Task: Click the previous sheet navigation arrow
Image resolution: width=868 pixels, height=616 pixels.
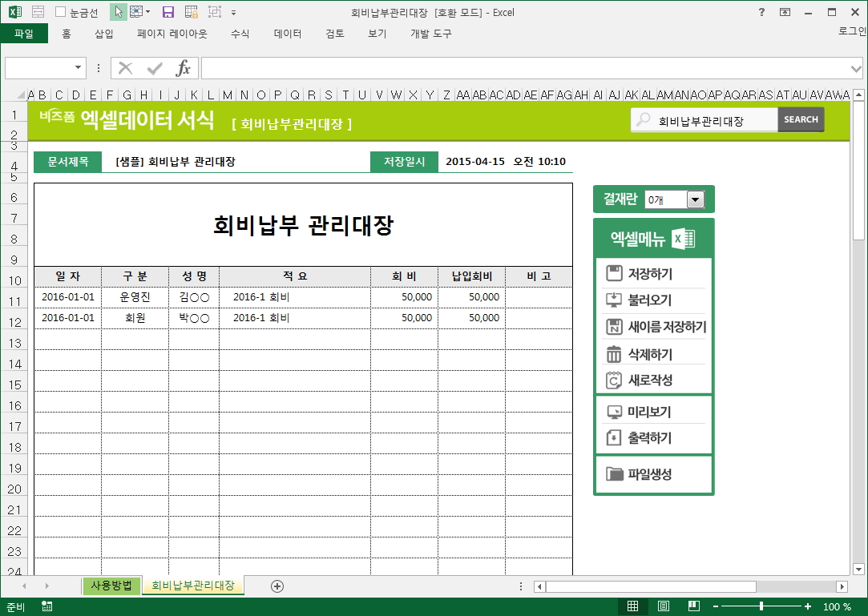Action: tap(24, 586)
